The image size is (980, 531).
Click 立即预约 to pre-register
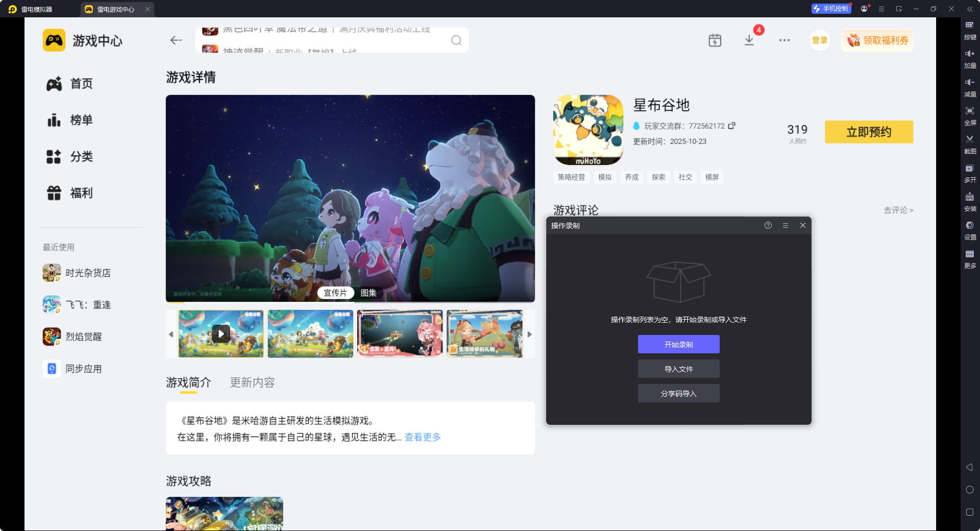pyautogui.click(x=869, y=132)
